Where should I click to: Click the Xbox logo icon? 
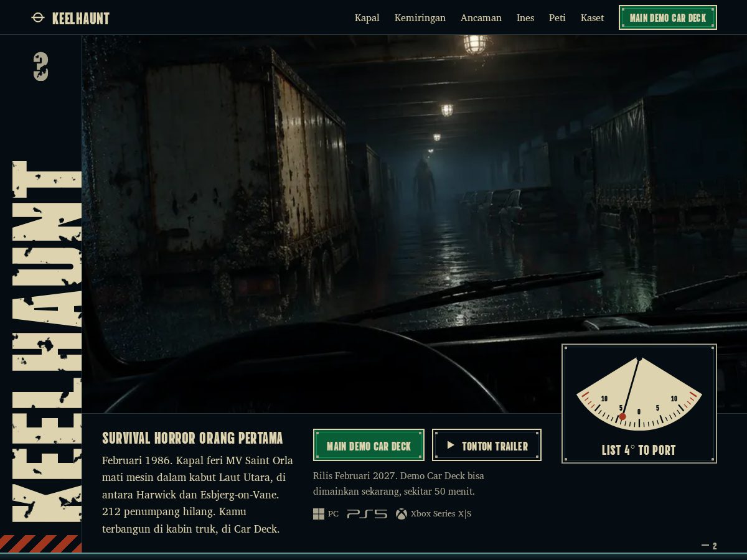402,514
